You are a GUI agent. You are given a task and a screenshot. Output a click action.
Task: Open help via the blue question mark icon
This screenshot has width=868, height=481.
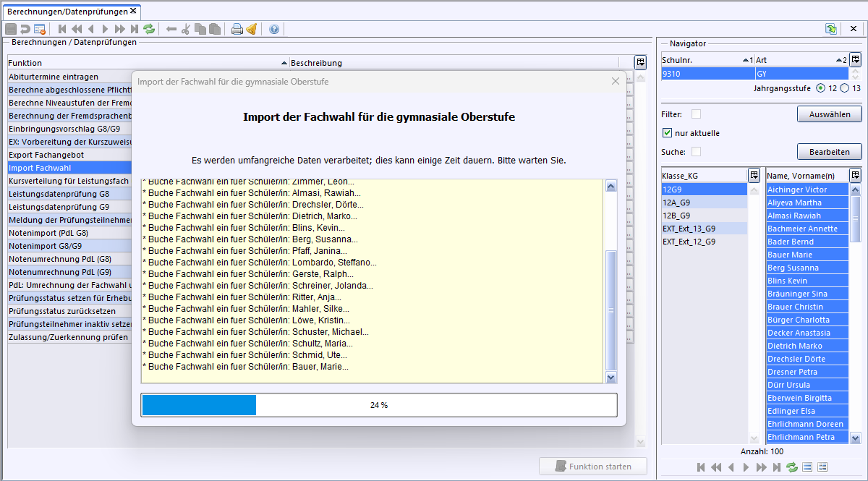[x=273, y=29]
